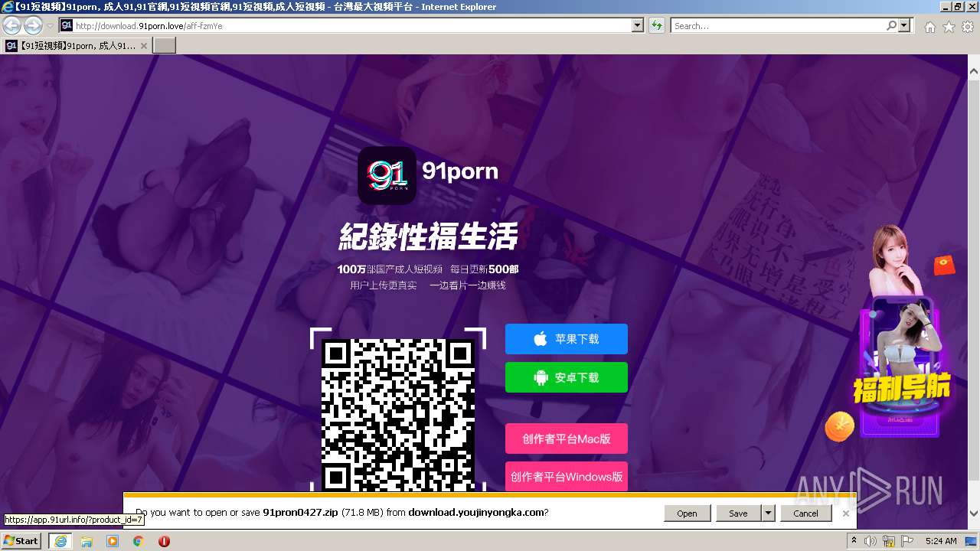Screen dimensions: 980x551
Task: Open the search provider dropdown arrow
Action: pyautogui.click(x=905, y=25)
